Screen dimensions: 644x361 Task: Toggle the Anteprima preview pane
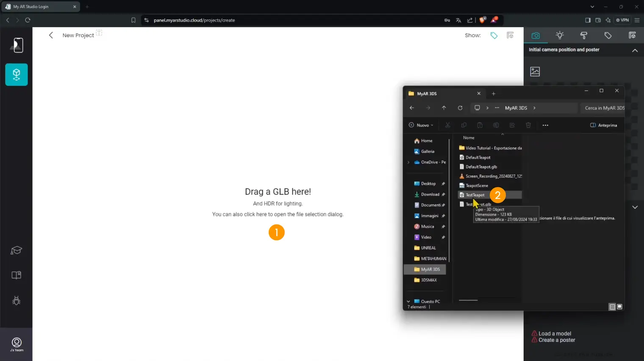coord(604,125)
